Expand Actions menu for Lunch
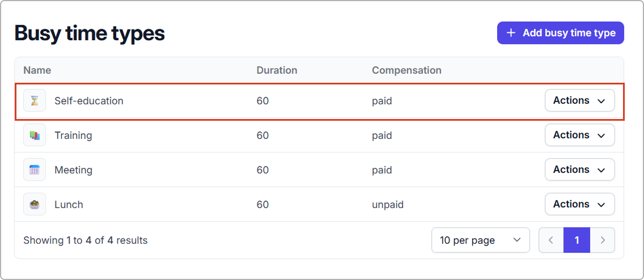The height and width of the screenshot is (280, 644). click(x=579, y=205)
